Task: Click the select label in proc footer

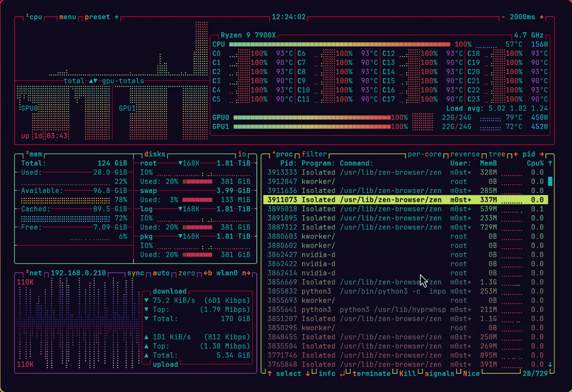Action: point(289,373)
